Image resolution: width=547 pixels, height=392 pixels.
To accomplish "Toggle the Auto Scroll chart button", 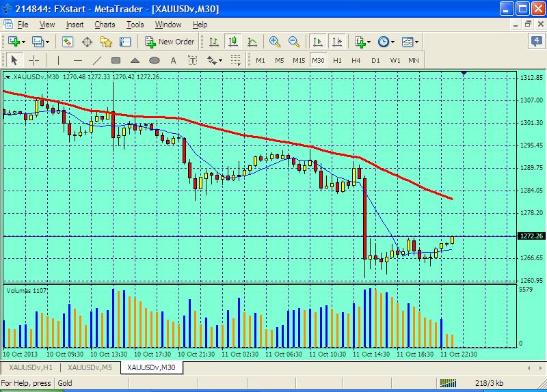I will pyautogui.click(x=317, y=42).
